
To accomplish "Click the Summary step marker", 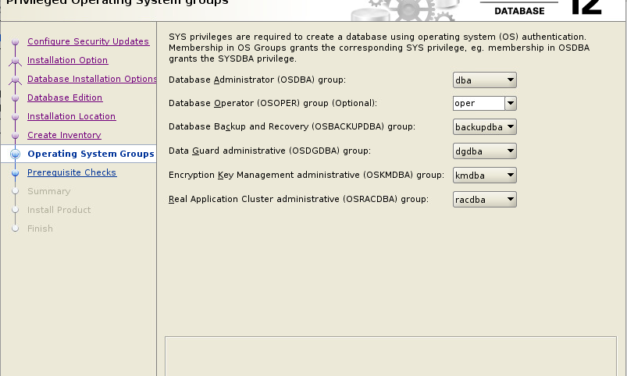I will pos(15,191).
